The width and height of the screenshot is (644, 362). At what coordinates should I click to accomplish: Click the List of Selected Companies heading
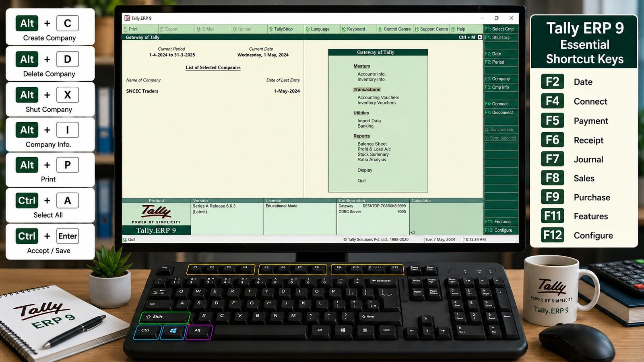coord(213,68)
